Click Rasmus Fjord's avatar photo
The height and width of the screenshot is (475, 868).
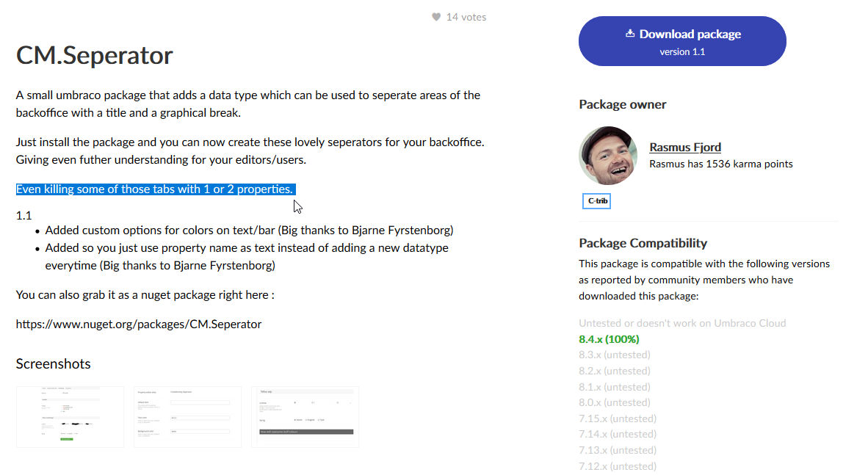[x=608, y=156]
